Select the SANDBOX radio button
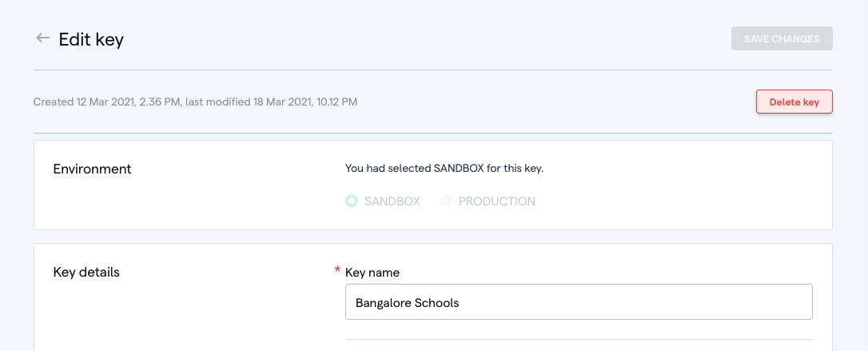 pos(352,201)
